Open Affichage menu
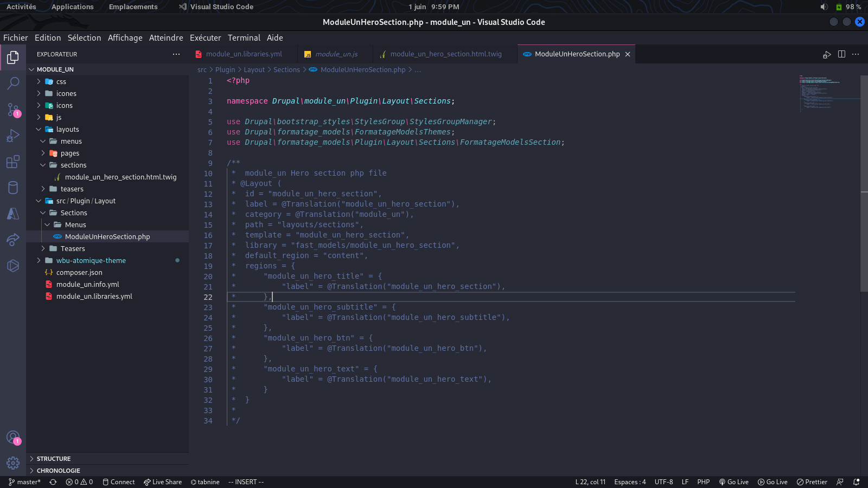868x488 pixels. pos(125,38)
